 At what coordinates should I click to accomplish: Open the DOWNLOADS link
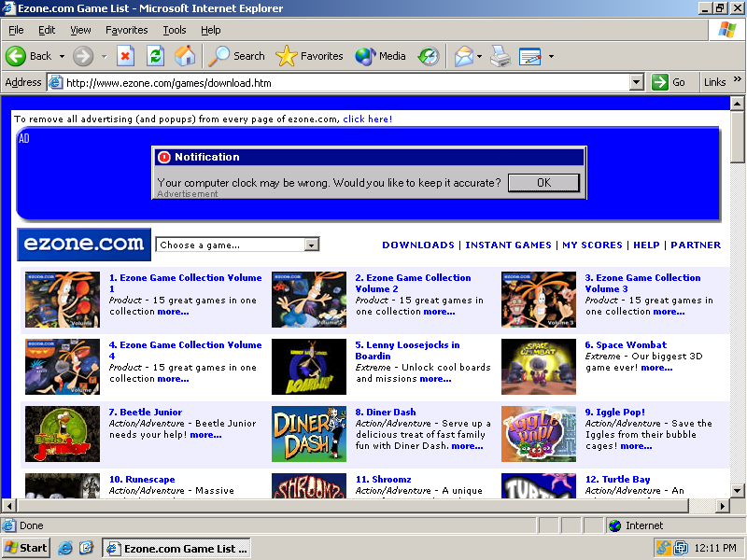pyautogui.click(x=417, y=245)
